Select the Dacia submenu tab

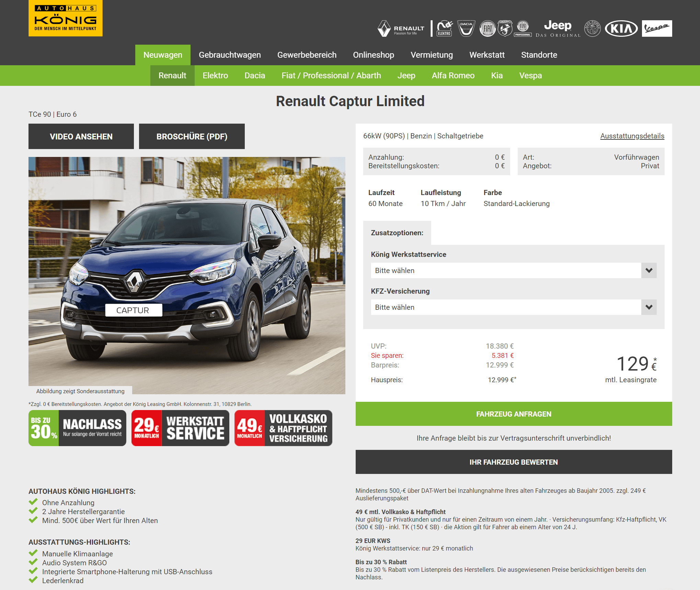(255, 76)
